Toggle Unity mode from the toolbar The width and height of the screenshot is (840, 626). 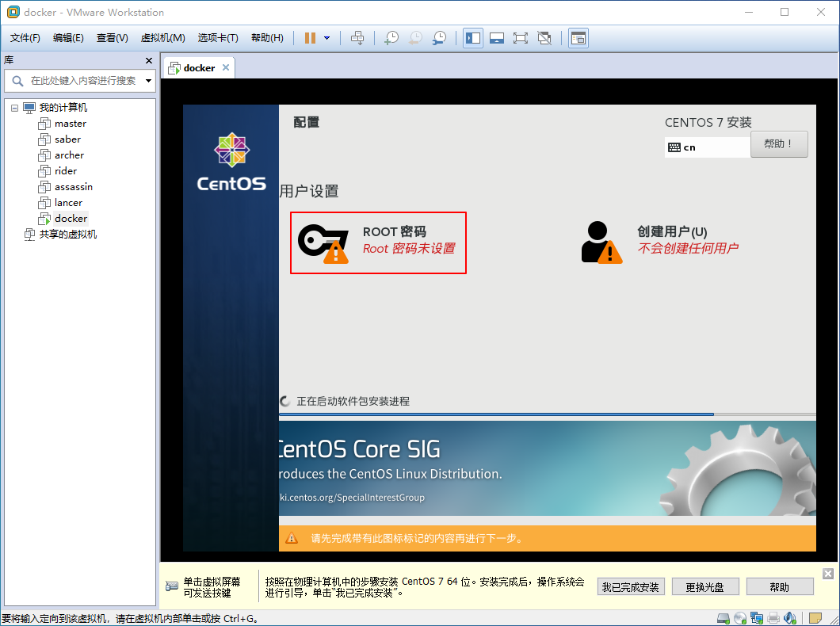(x=544, y=37)
